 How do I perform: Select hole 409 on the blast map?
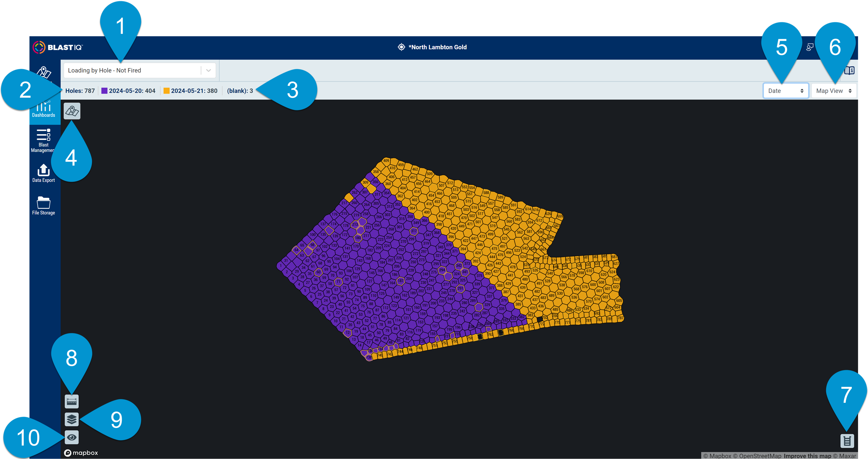tap(386, 161)
